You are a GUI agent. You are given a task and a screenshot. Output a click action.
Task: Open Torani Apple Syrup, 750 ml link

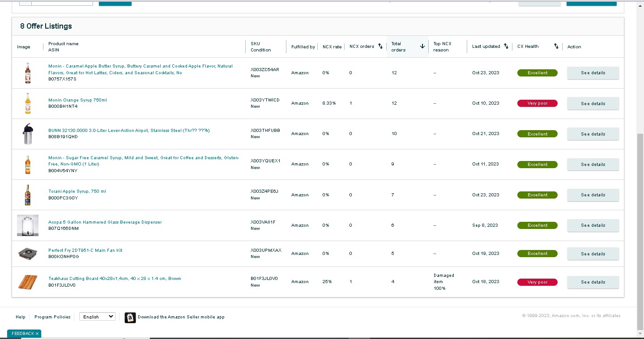[x=77, y=191]
